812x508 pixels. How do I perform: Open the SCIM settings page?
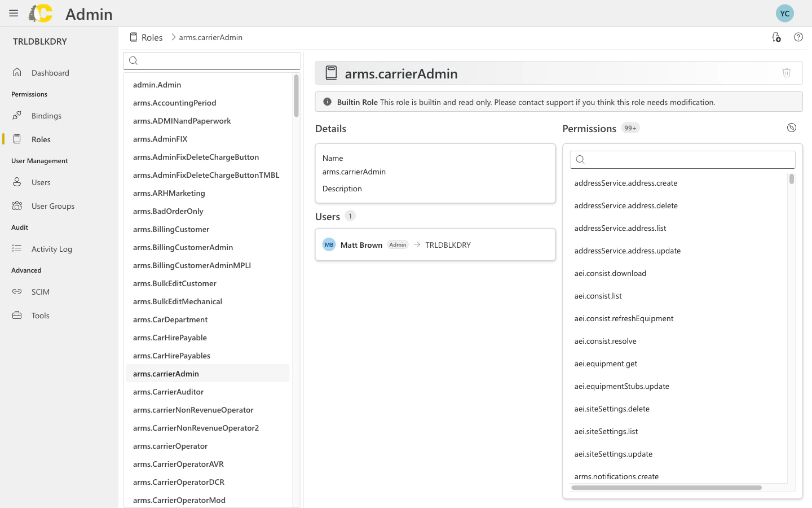(x=40, y=291)
